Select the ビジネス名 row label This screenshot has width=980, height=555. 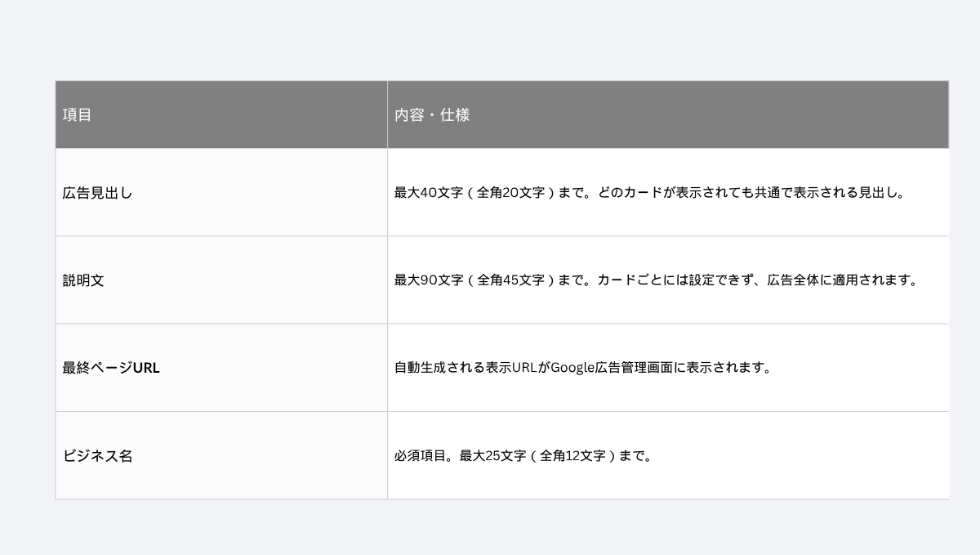[97, 456]
